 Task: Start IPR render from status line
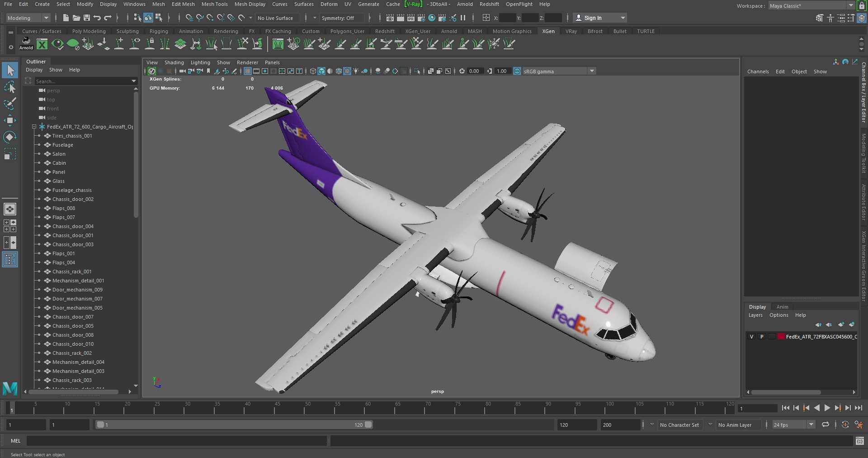(x=411, y=18)
